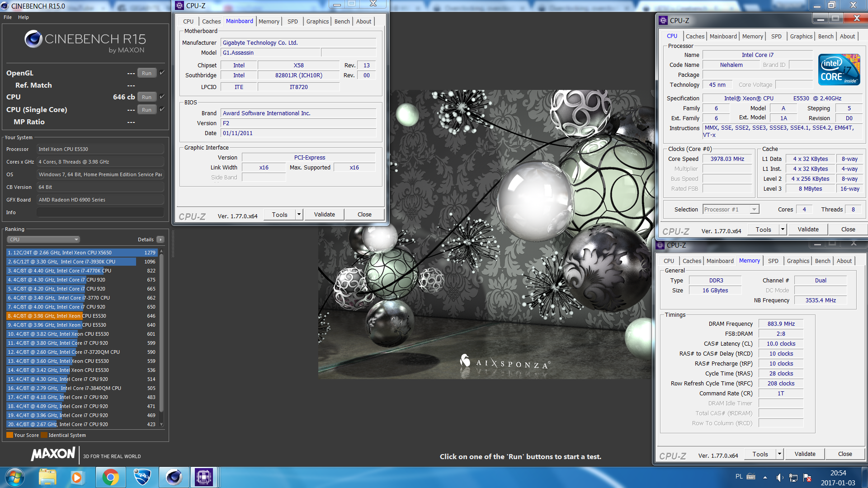Click Mainboard CPU-Z window title icon
The width and height of the screenshot is (868, 488).
179,5
